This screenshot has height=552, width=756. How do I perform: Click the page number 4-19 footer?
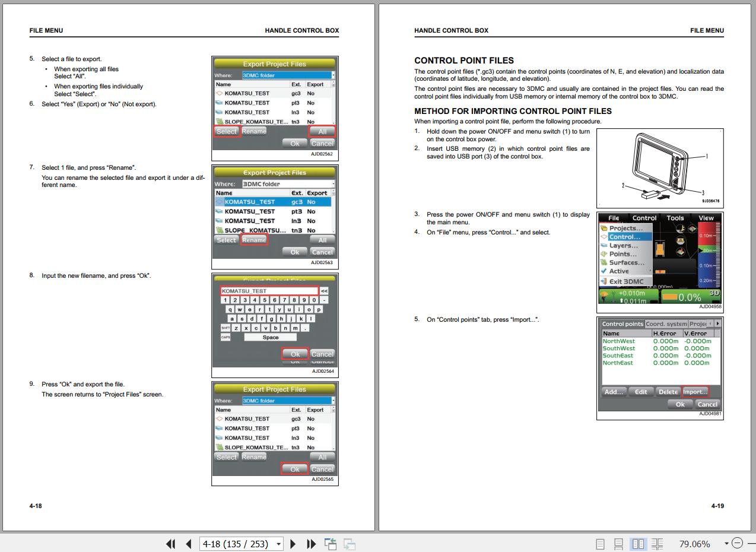pyautogui.click(x=717, y=506)
